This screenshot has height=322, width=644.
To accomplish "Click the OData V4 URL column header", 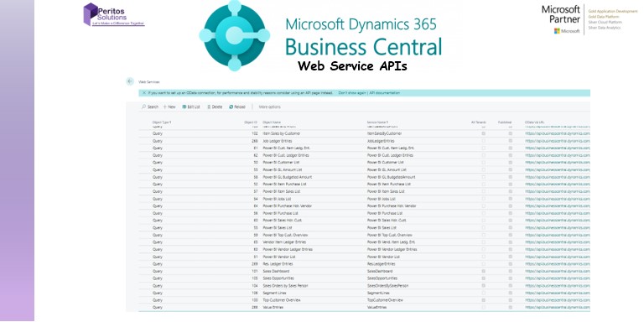I will coord(535,122).
